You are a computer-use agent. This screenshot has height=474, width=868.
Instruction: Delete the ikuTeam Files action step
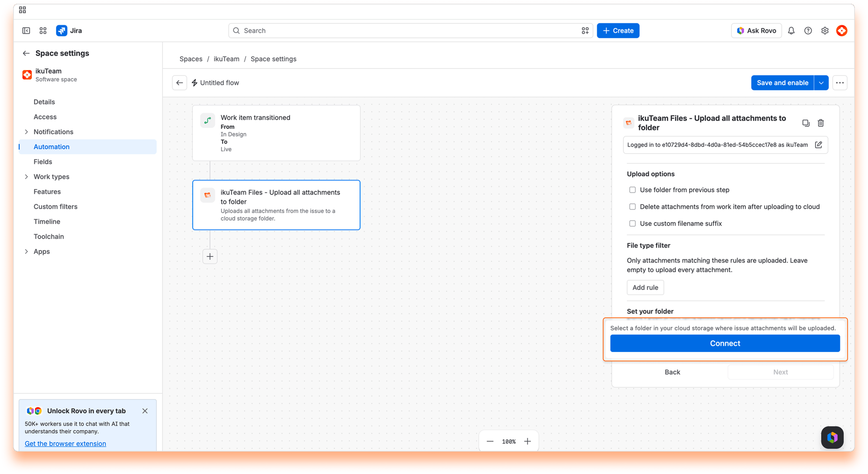(821, 123)
